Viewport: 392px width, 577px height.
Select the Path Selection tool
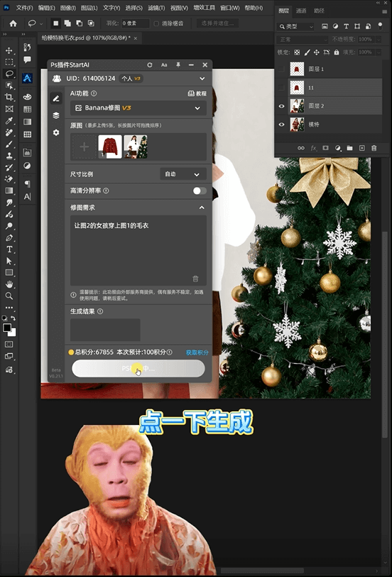9,261
